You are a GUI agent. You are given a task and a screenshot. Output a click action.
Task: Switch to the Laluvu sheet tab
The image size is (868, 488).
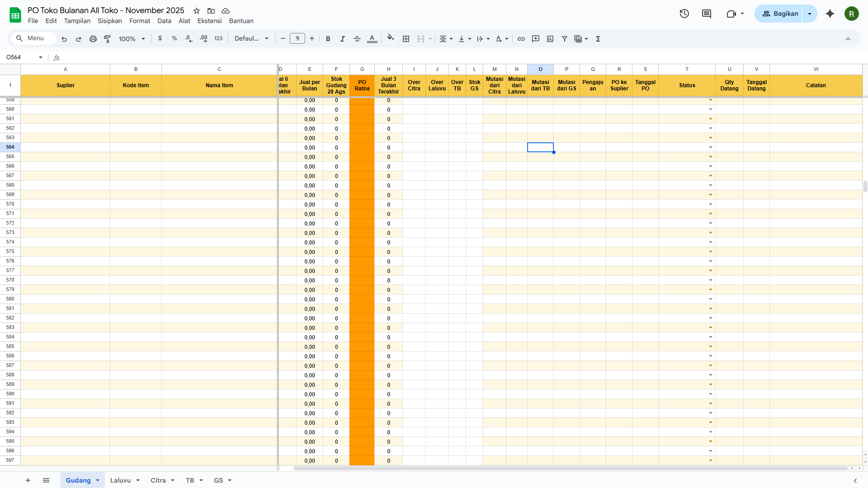pos(120,480)
